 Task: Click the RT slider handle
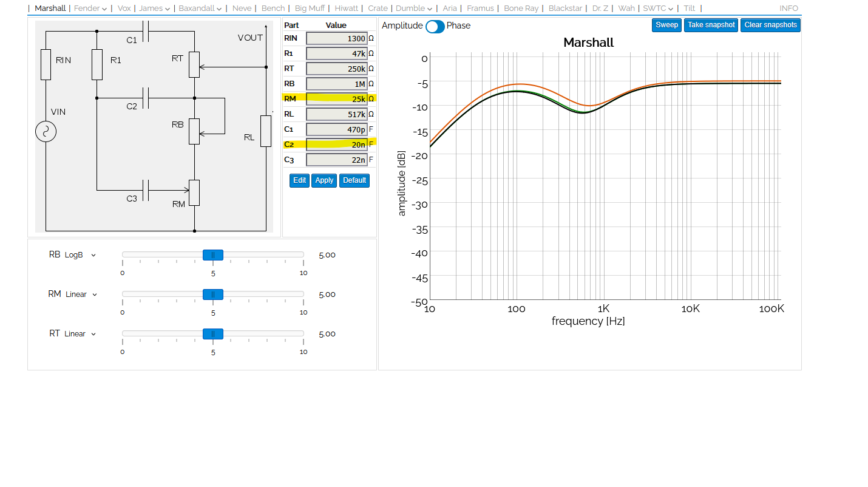[x=213, y=334]
